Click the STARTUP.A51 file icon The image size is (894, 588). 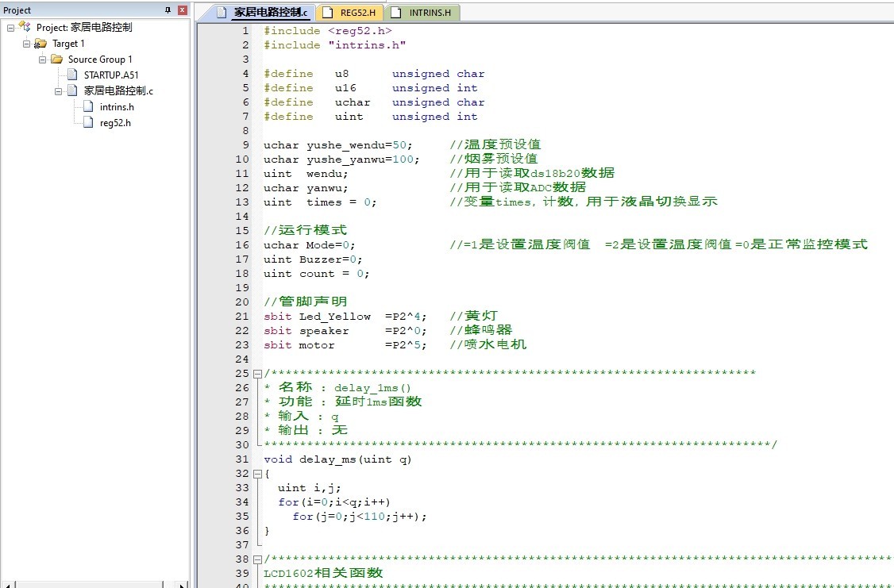point(72,75)
